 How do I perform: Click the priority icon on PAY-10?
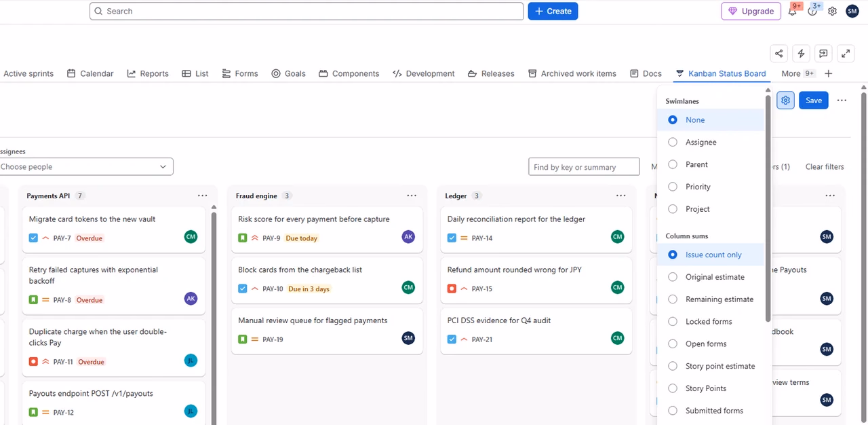255,289
